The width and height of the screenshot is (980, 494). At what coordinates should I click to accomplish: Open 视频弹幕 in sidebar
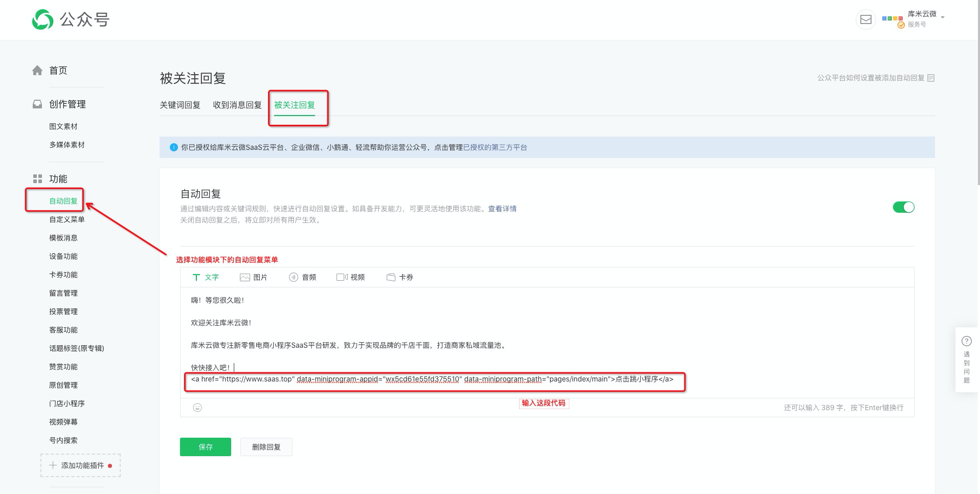(x=63, y=422)
